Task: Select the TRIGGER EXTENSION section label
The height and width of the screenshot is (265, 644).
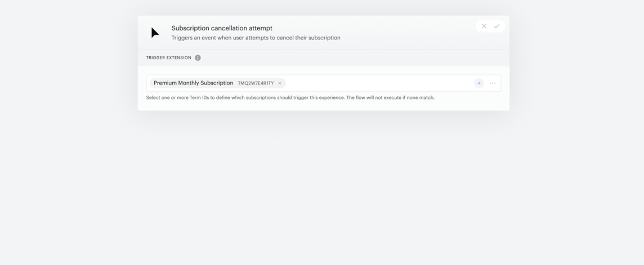Action: pos(169,58)
